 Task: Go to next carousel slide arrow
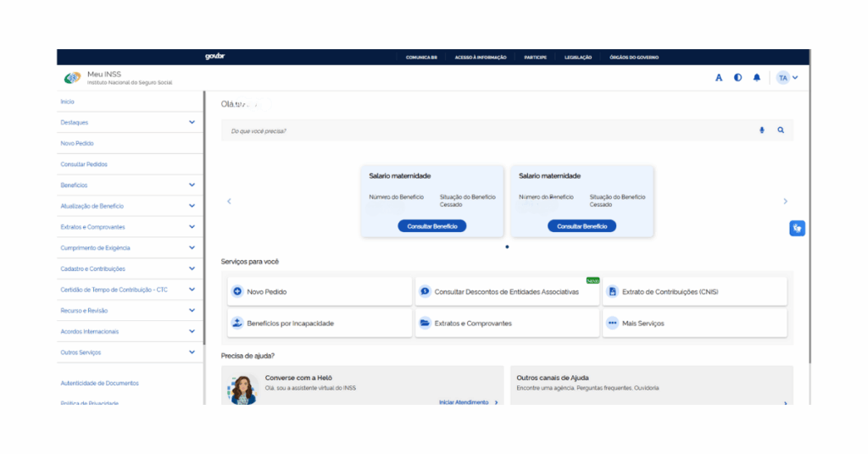pyautogui.click(x=785, y=202)
